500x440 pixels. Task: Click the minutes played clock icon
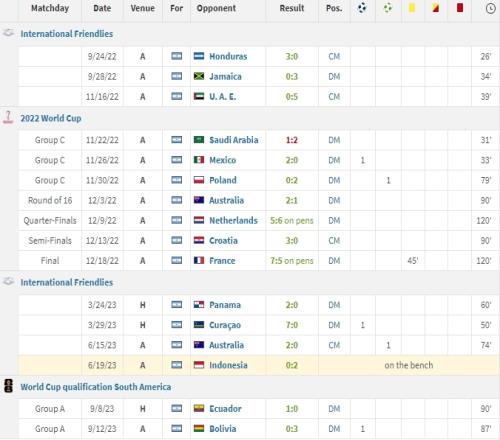pyautogui.click(x=491, y=8)
